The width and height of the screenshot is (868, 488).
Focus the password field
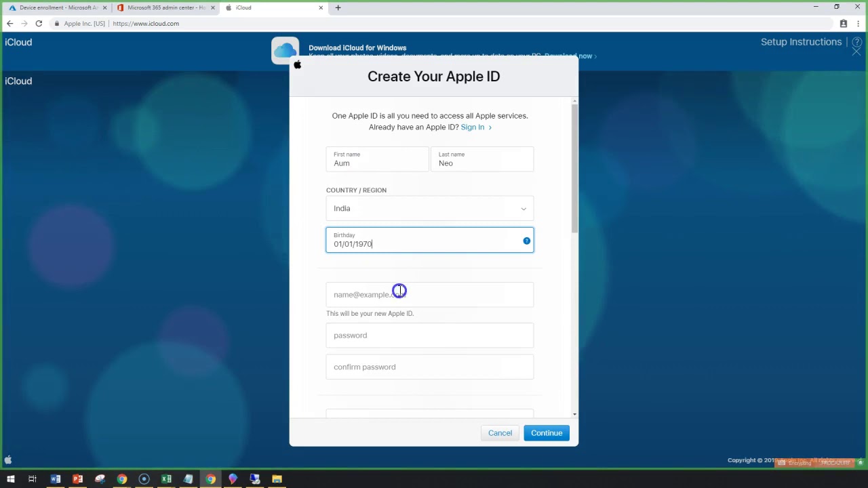[430, 335]
